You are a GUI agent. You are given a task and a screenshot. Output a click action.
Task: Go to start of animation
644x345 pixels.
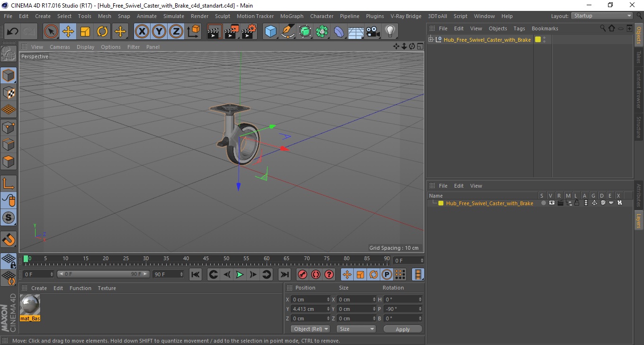[196, 274]
